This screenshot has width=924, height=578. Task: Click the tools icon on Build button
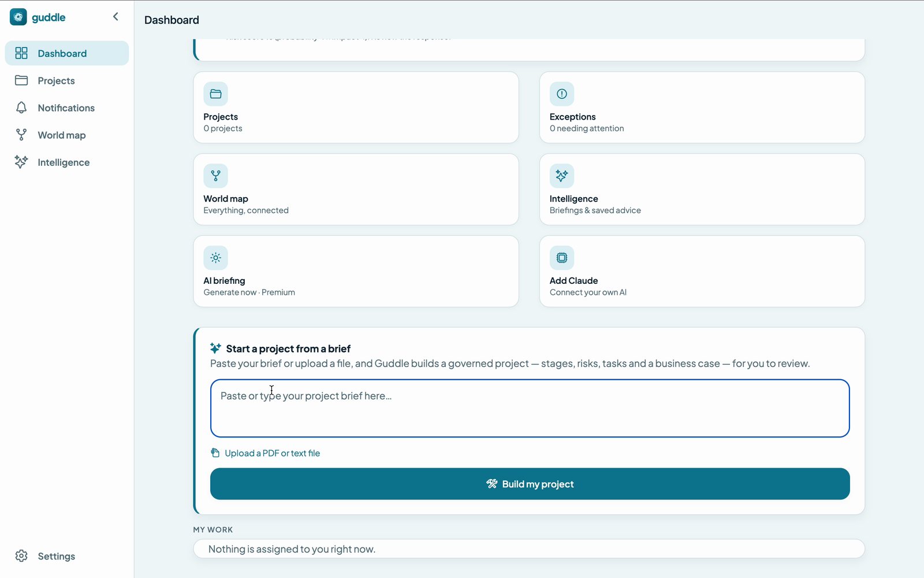tap(491, 484)
